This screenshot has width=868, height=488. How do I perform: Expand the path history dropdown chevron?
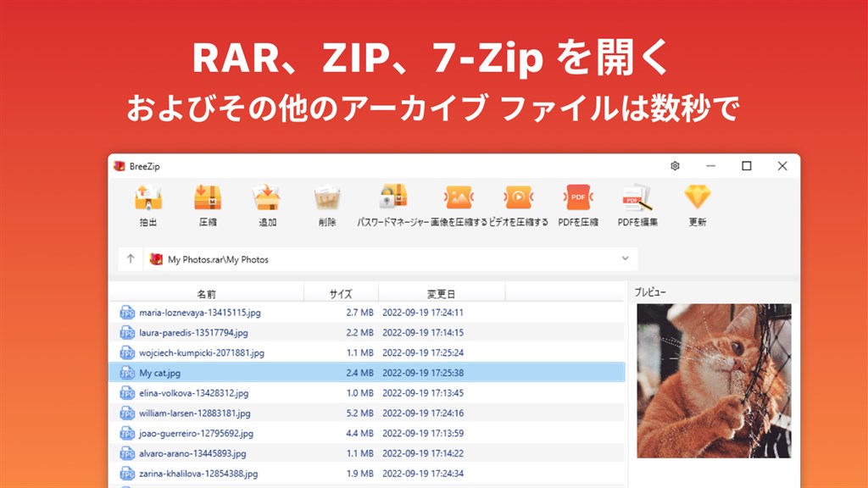(625, 258)
